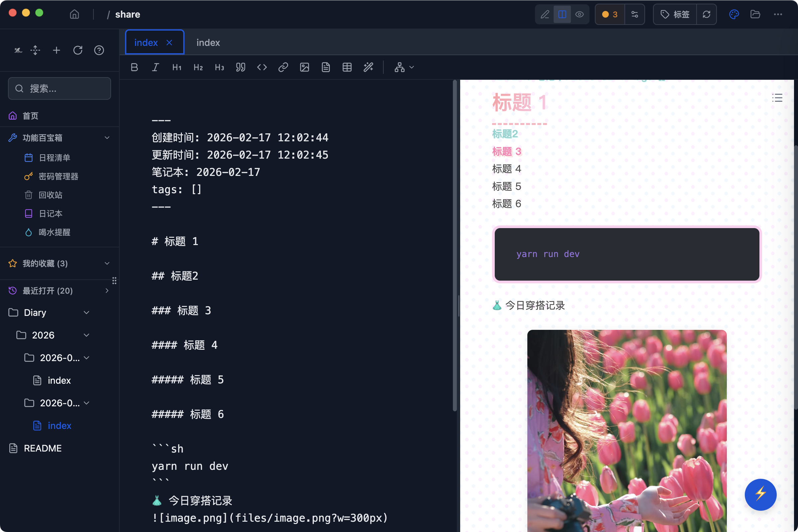Insert an image via the toolbar icon
This screenshot has height=532, width=798.
[x=304, y=67]
